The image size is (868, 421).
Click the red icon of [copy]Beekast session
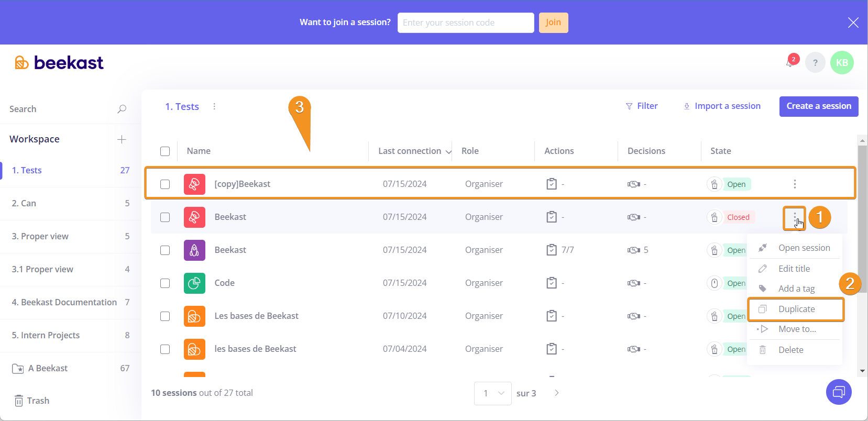194,184
